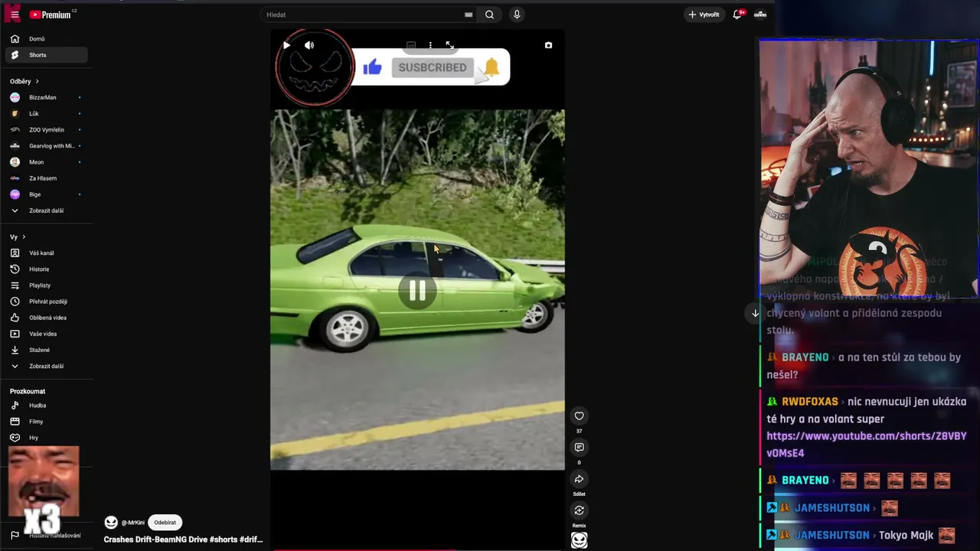
Task: Open the YouTube shorts link in chat
Action: [866, 445]
